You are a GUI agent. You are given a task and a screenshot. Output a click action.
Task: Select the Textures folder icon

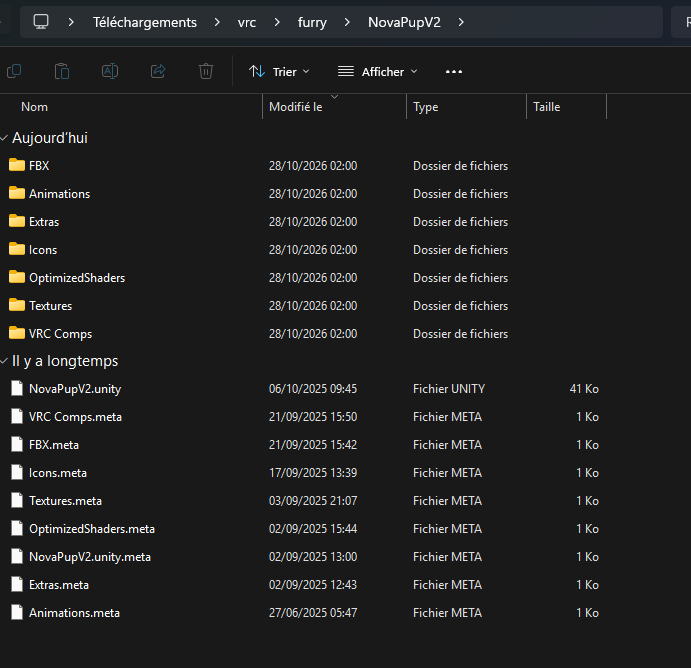tap(17, 305)
